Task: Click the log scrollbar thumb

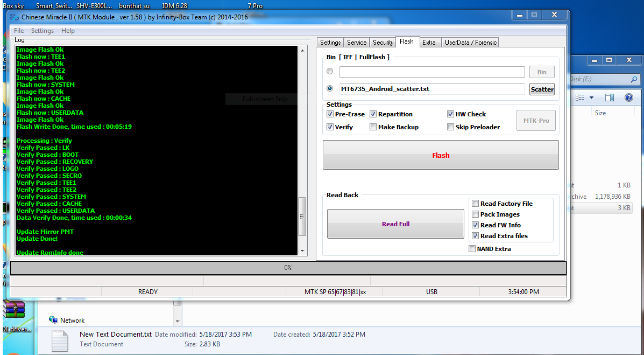Action: (302, 217)
